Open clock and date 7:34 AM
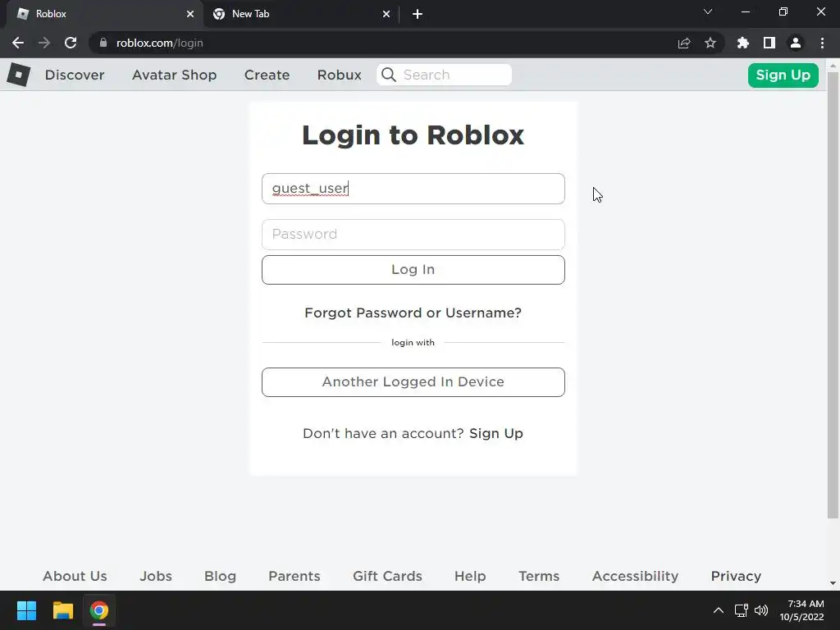The height and width of the screenshot is (630, 840). click(x=801, y=610)
